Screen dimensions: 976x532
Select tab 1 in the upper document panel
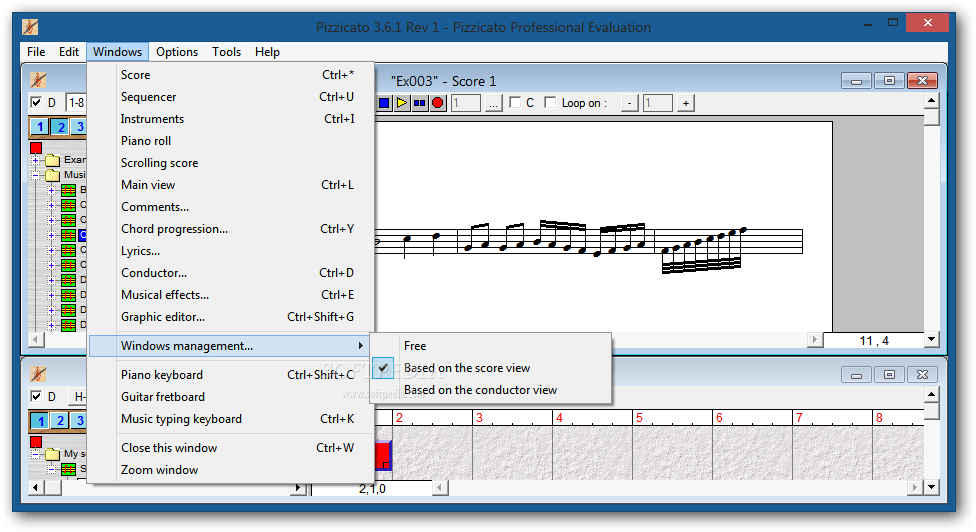[x=40, y=127]
